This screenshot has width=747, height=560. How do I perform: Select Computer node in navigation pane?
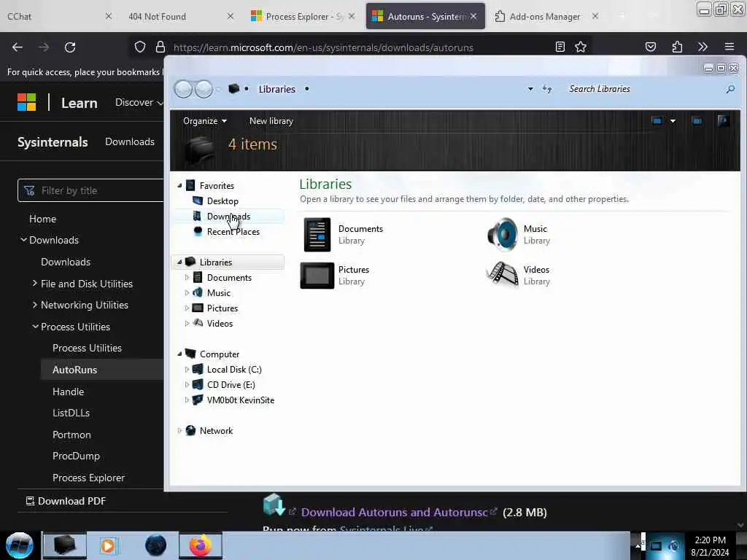[220, 354]
